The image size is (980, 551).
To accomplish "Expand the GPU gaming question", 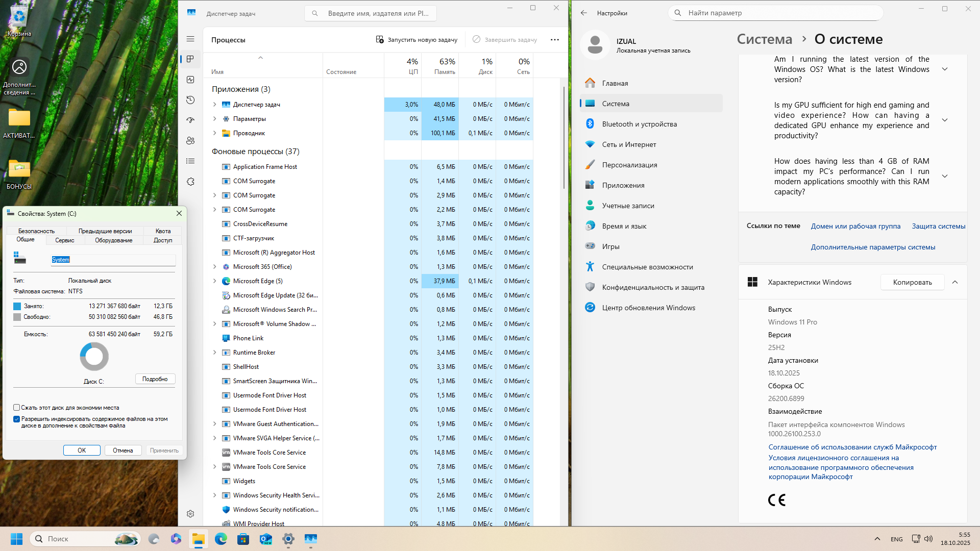I will coord(945,120).
